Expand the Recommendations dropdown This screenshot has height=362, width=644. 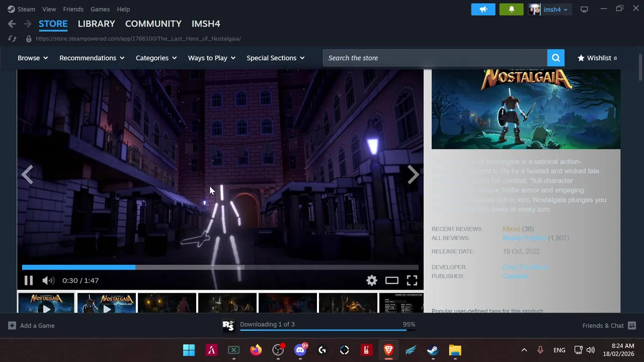click(x=92, y=58)
